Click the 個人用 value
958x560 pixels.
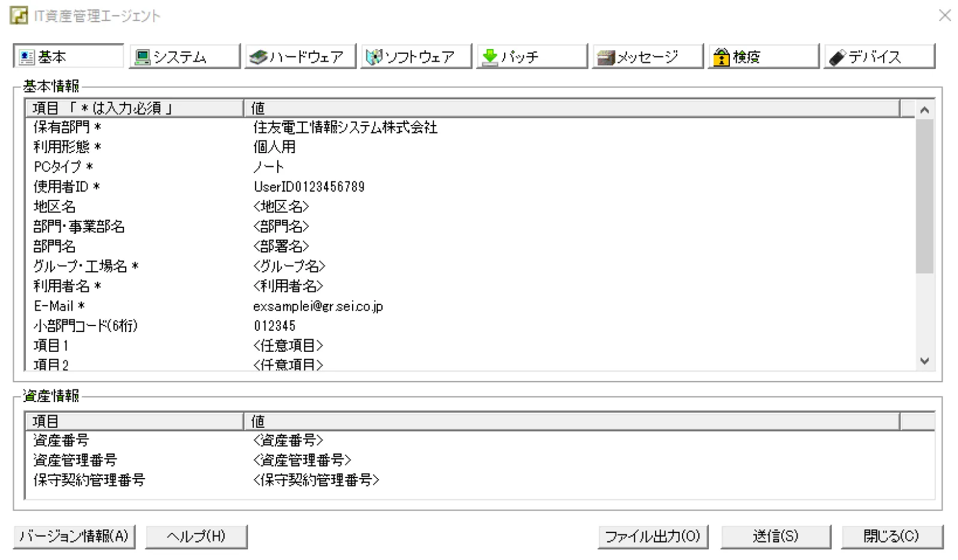point(274,147)
